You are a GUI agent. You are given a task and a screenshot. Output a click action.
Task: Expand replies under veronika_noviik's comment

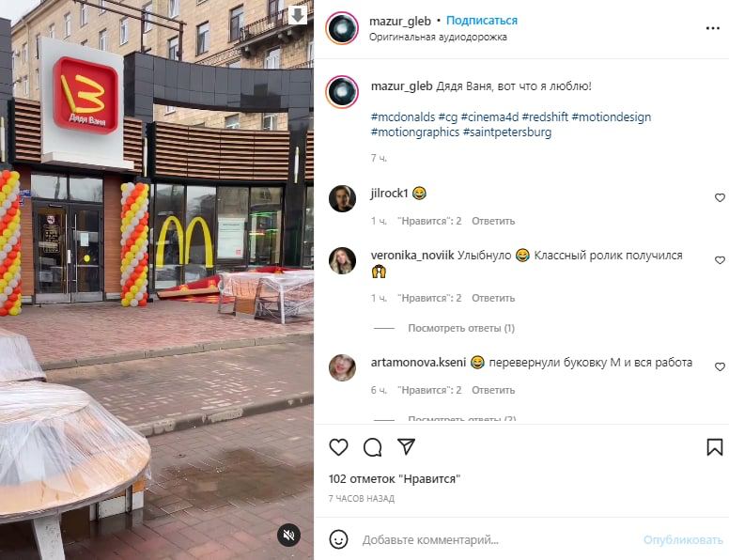pos(461,328)
